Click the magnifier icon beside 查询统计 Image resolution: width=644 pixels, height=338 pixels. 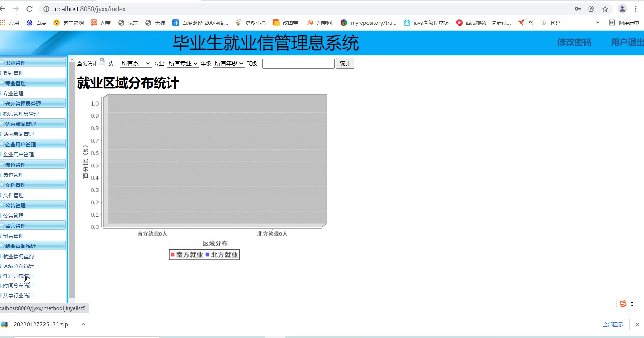[102, 61]
